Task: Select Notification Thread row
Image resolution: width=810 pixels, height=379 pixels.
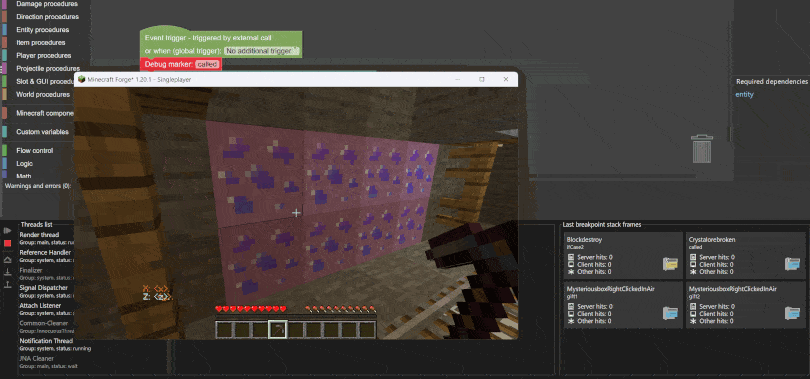Action: point(55,344)
